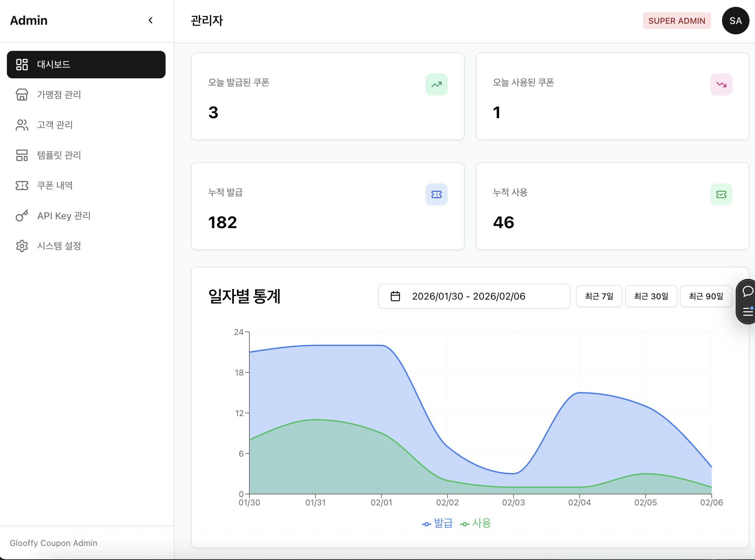Open 고객 관리 via the customers icon
This screenshot has width=755, height=560.
[22, 125]
